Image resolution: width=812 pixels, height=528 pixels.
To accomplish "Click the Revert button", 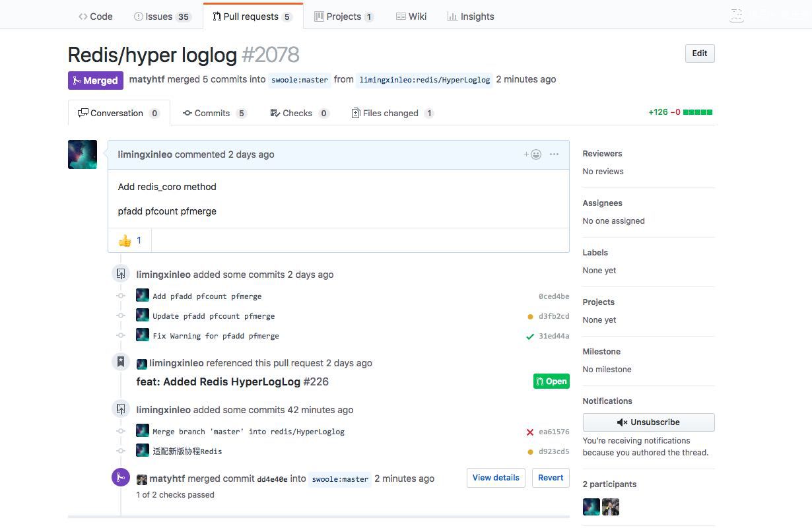I will tap(551, 478).
